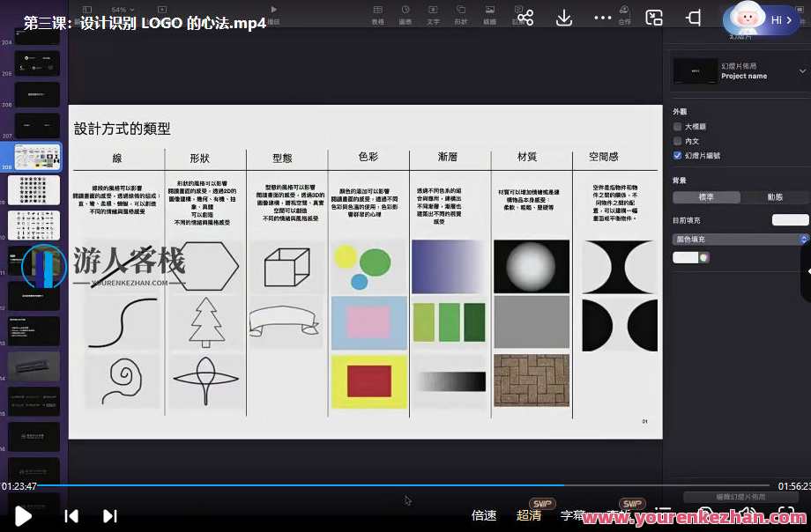Screen dimensions: 811x532
Task: Insert media with 媒體 toolbar icon
Action: 489,14
